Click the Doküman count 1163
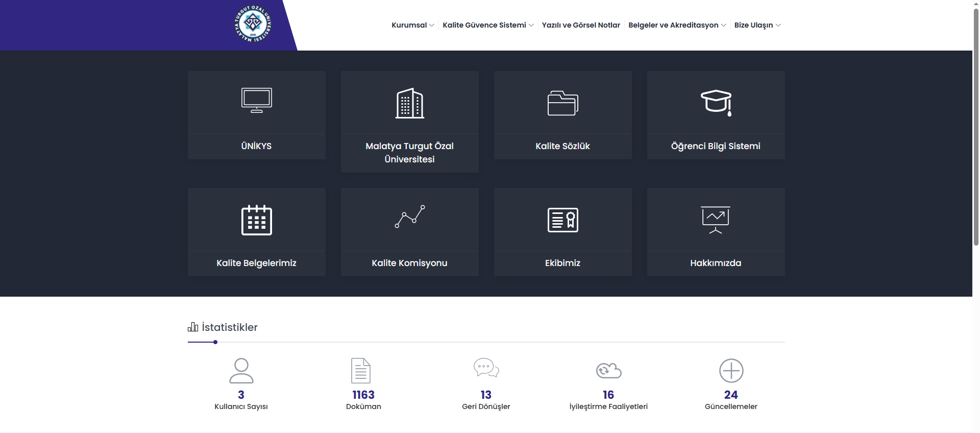 (363, 395)
